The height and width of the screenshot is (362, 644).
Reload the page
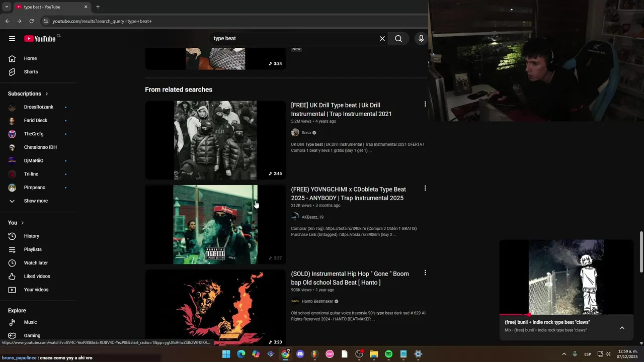pyautogui.click(x=31, y=21)
